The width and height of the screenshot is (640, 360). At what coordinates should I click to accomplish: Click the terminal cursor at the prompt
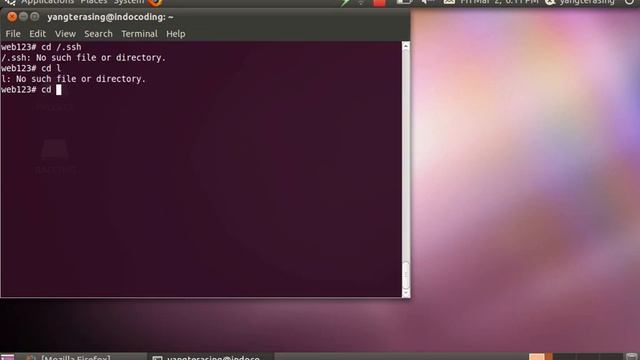click(59, 90)
